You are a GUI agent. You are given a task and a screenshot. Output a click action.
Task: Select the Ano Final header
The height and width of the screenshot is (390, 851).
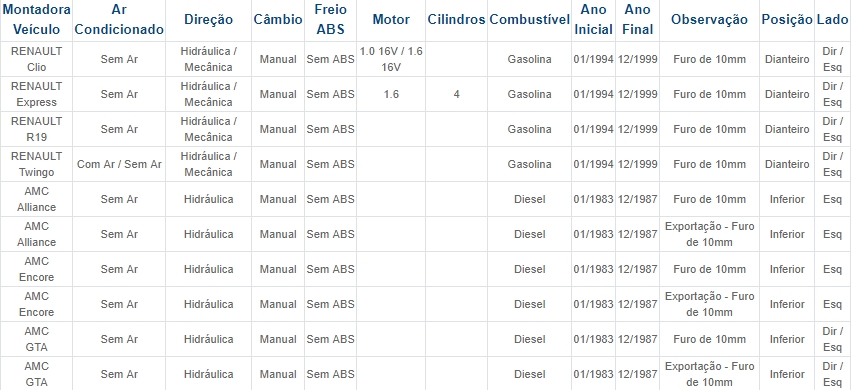637,20
